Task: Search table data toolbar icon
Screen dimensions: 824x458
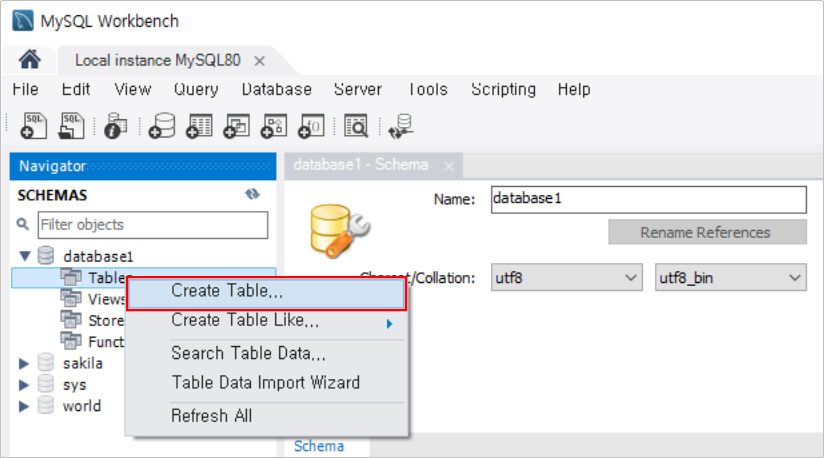Action: pos(356,126)
